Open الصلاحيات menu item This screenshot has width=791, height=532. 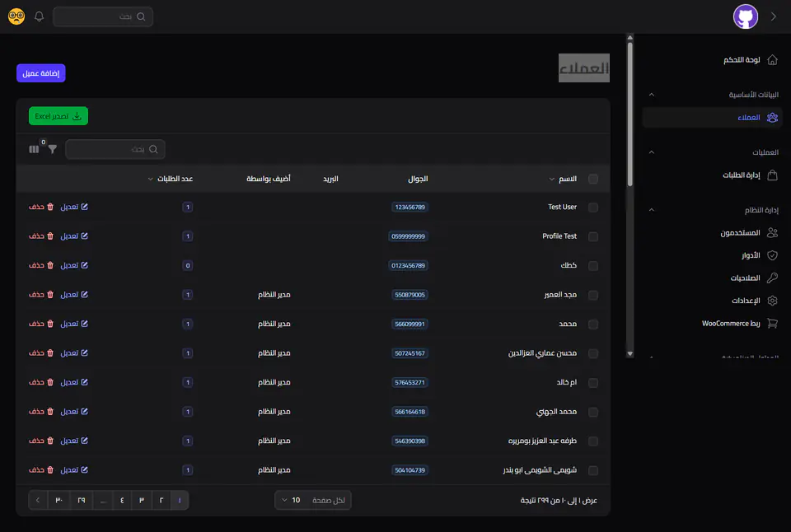click(745, 278)
